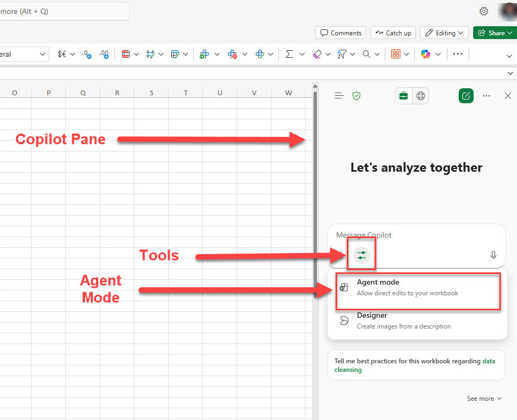Expand the Clear dropdown arrow
This screenshot has width=517, height=420.
328,54
